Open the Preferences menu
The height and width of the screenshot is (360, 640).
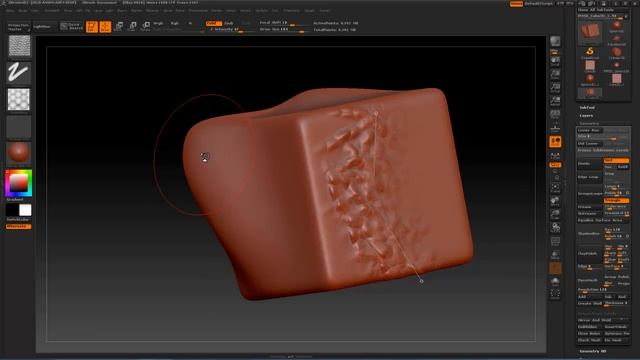click(198, 11)
